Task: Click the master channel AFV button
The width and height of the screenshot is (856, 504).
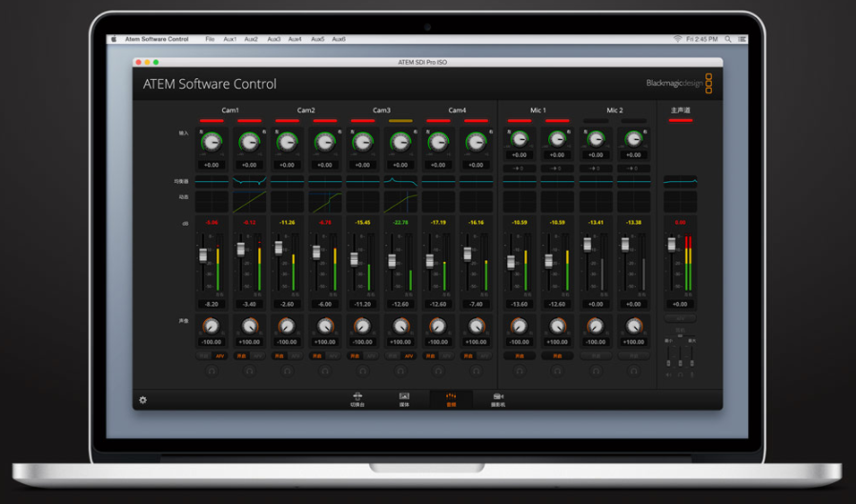Action: pos(681,318)
